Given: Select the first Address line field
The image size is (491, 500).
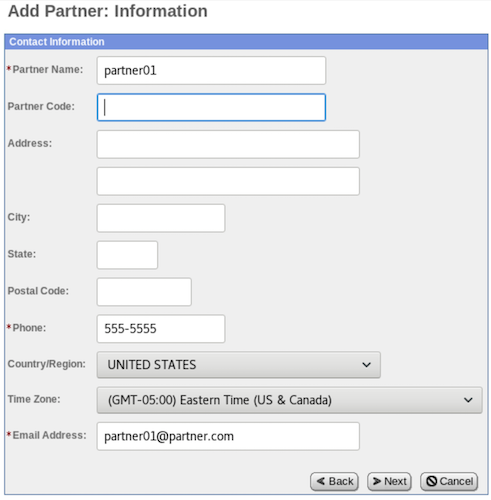Looking at the screenshot, I should (x=228, y=144).
